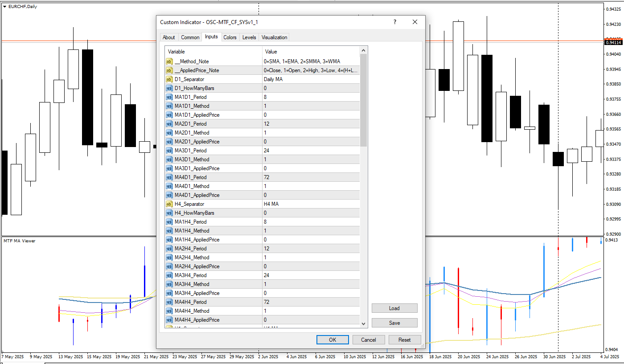Click the MTF MA Viewer indicator label
Viewport: 624px width, 364px height.
(x=20, y=241)
